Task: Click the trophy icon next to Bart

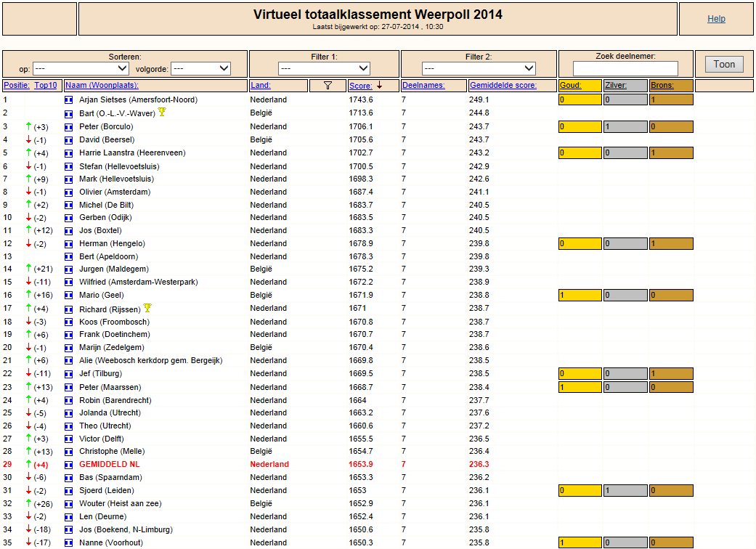Action: (162, 112)
